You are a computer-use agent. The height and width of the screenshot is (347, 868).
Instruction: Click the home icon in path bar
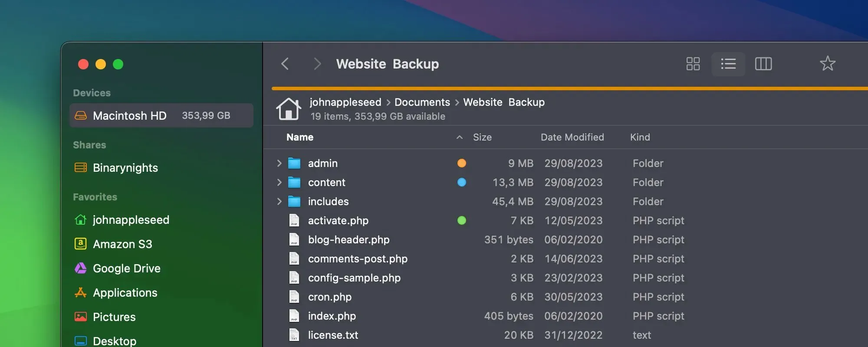pos(289,109)
